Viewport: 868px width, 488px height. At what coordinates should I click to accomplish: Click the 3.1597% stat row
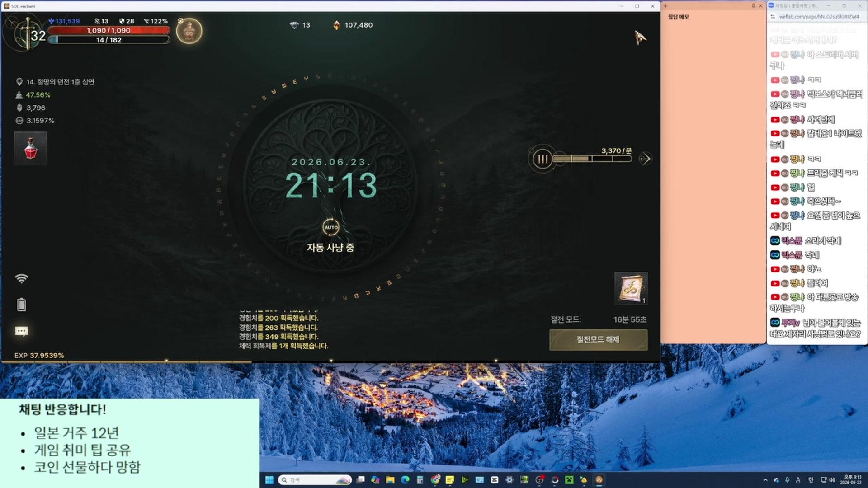(35, 121)
